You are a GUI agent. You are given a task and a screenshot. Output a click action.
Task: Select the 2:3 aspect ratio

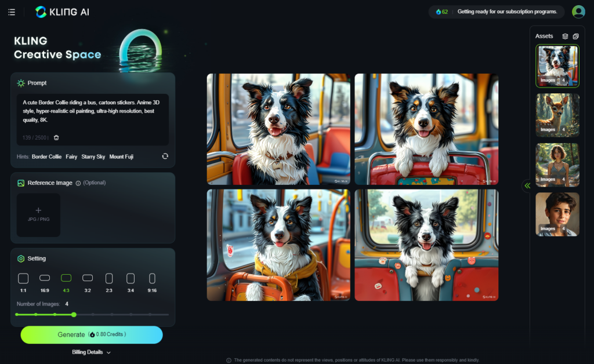click(109, 283)
